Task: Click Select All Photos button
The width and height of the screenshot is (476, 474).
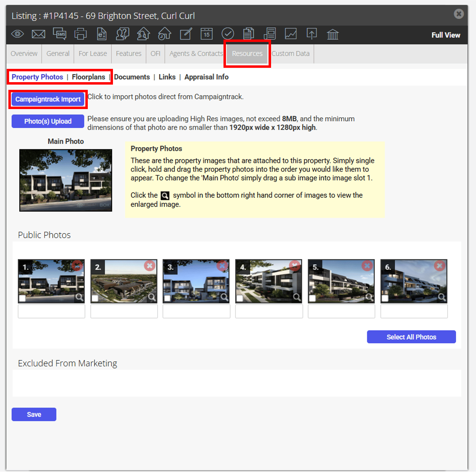Action: click(411, 337)
